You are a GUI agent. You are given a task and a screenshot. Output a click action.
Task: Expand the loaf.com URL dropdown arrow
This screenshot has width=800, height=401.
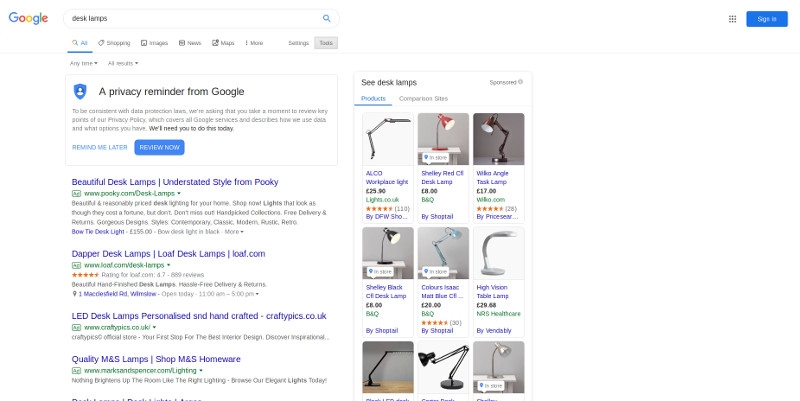coord(168,265)
